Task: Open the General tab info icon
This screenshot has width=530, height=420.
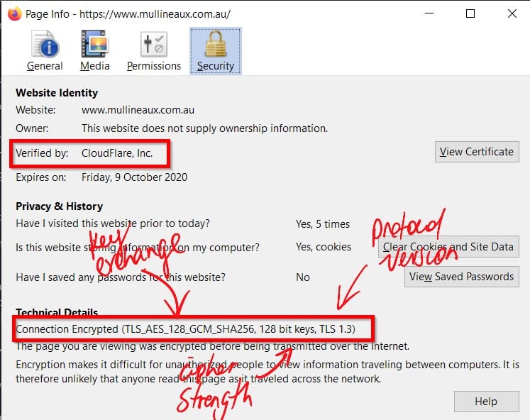Action: pos(44,45)
